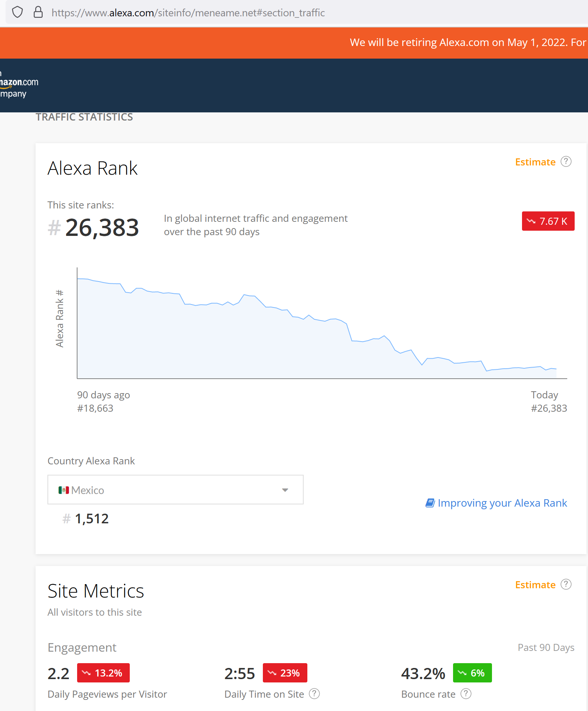
Task: Click the help icon next to Bounce rate
Action: coord(466,694)
